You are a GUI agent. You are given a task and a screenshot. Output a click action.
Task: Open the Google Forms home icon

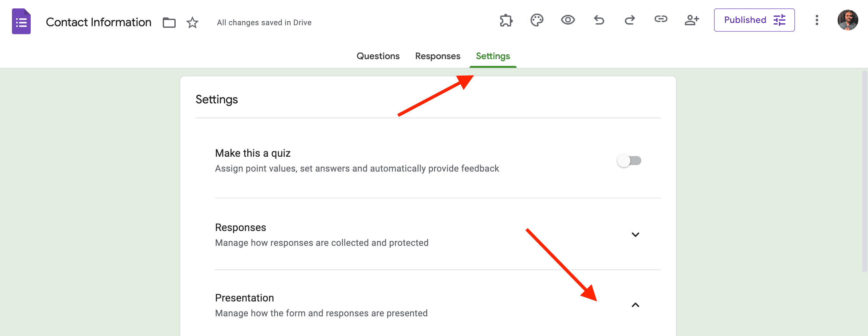coord(21,22)
